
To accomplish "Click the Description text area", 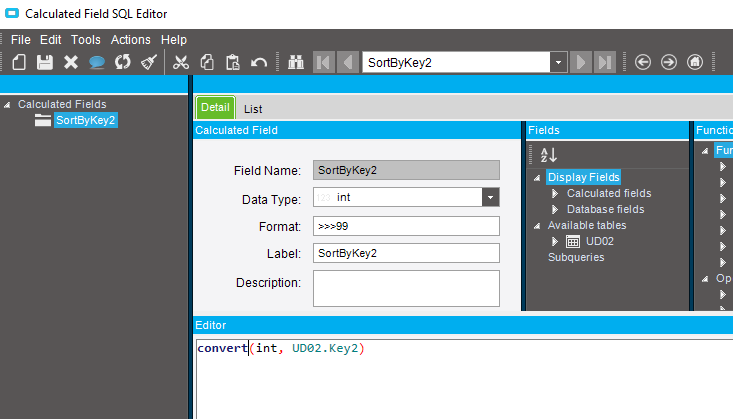I will click(x=406, y=289).
